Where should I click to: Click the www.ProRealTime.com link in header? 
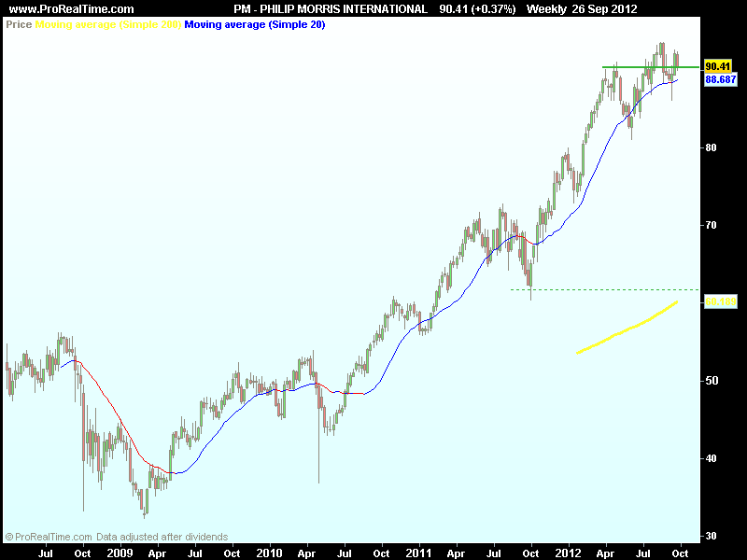click(x=72, y=9)
